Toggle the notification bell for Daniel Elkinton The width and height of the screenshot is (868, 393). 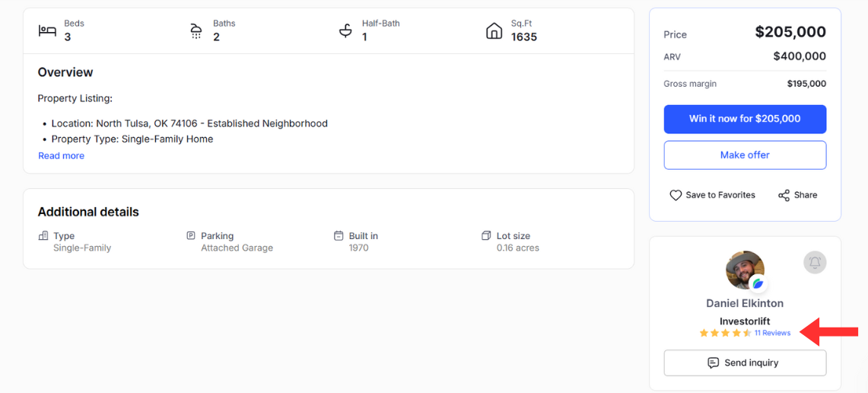coord(815,262)
